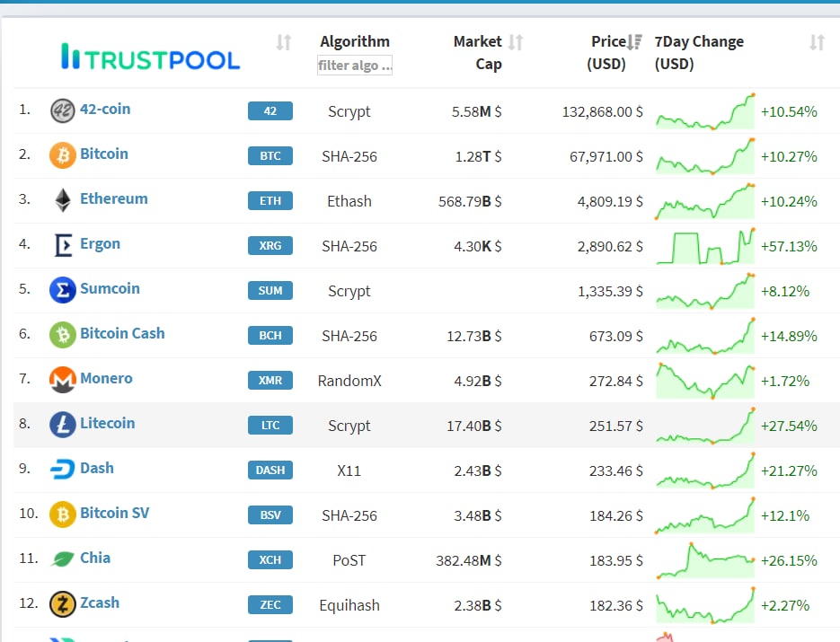Click the Monero 7-day sparkline chart

click(x=705, y=381)
